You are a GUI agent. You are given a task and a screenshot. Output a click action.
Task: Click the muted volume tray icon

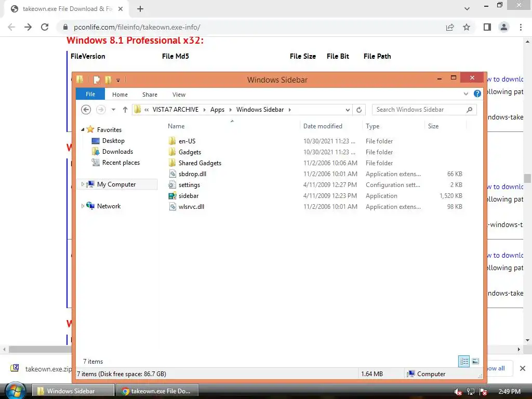tap(458, 392)
